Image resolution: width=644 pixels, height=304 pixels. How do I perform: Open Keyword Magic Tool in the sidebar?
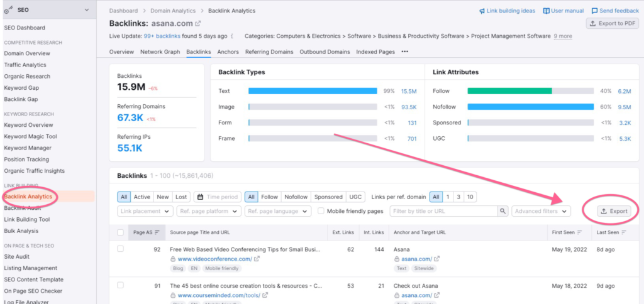30,136
